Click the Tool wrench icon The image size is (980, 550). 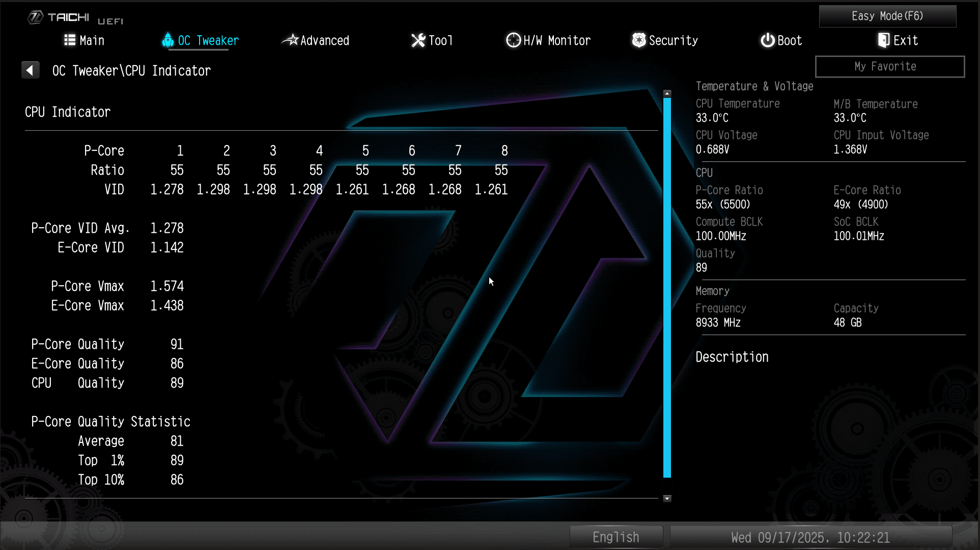pyautogui.click(x=418, y=40)
